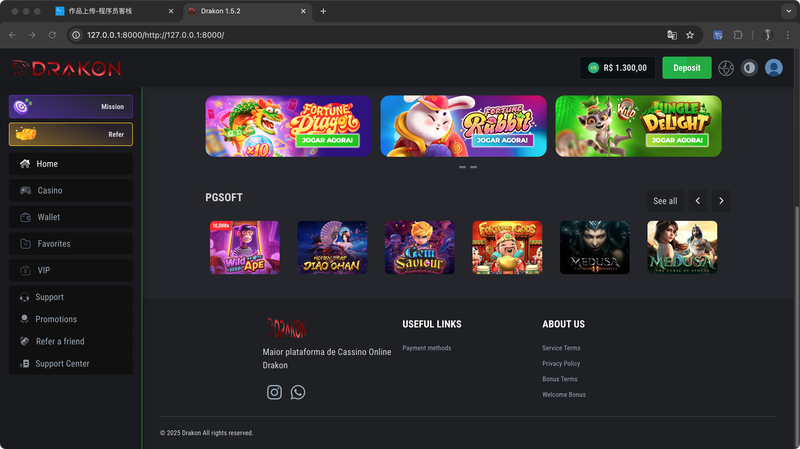Open Favorites in sidebar
Image resolution: width=800 pixels, height=449 pixels.
click(71, 243)
